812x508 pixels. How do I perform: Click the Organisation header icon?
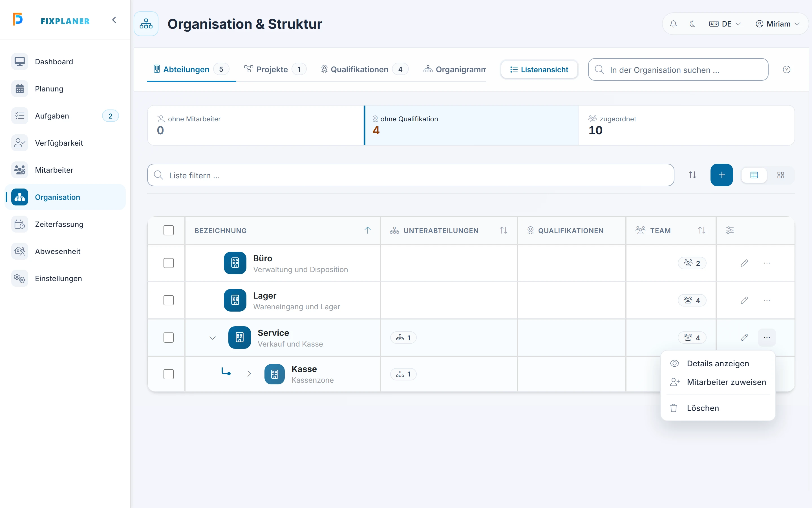point(146,24)
